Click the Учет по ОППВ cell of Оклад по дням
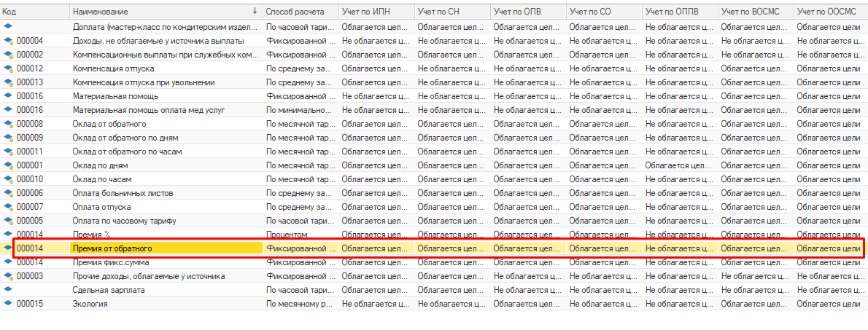 681,165
